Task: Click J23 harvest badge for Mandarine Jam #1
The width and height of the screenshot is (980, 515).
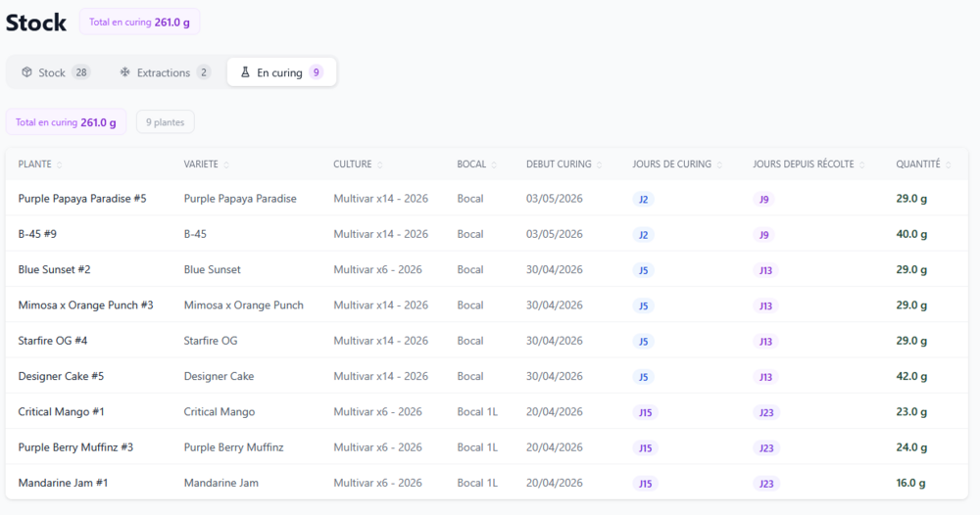Action: [766, 484]
